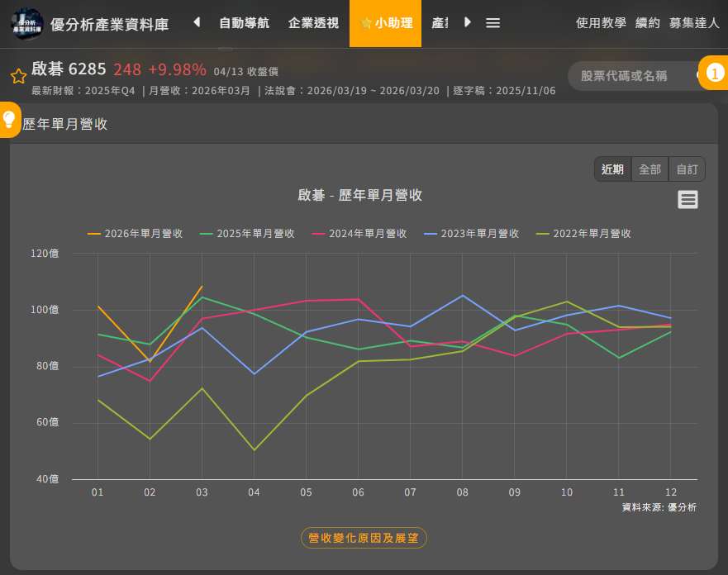
Task: Click the favorite star beside 啟碁 6285
Action: 18,77
